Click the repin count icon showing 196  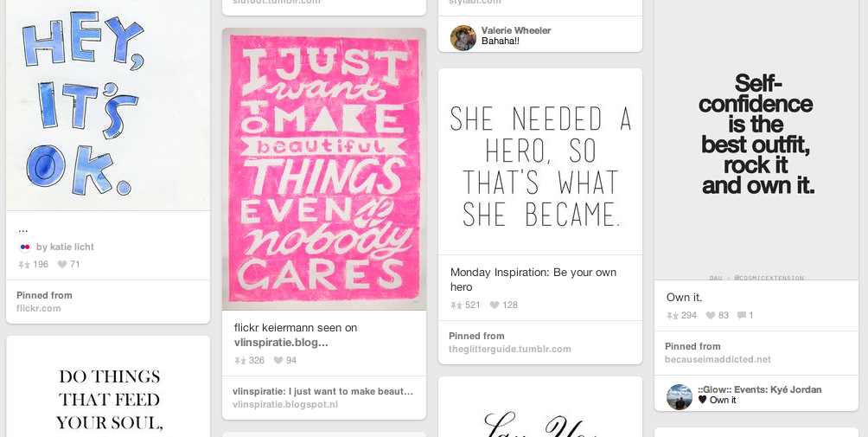(24, 265)
